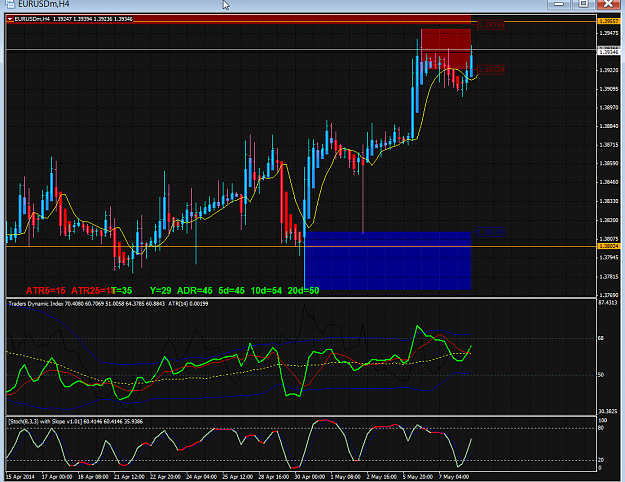Image resolution: width=625 pixels, height=482 pixels.
Task: Click the 15 Apr 2014 date label
Action: click(x=20, y=477)
